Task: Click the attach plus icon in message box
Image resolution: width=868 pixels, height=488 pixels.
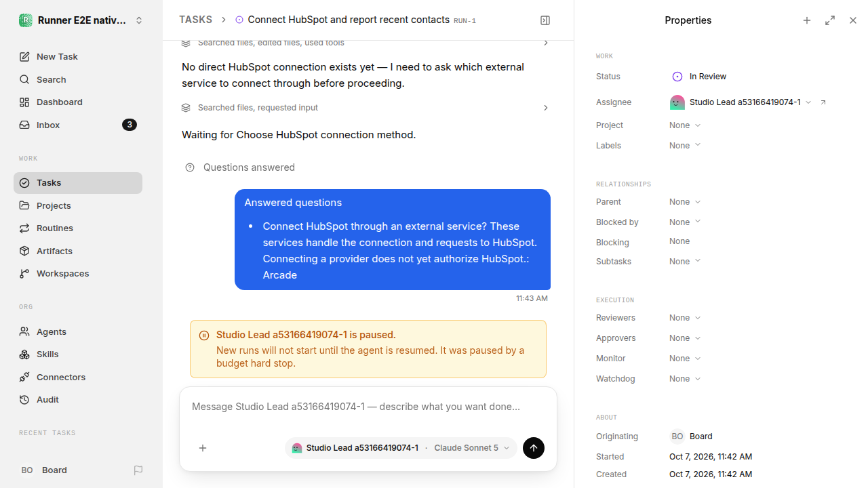Action: click(203, 448)
